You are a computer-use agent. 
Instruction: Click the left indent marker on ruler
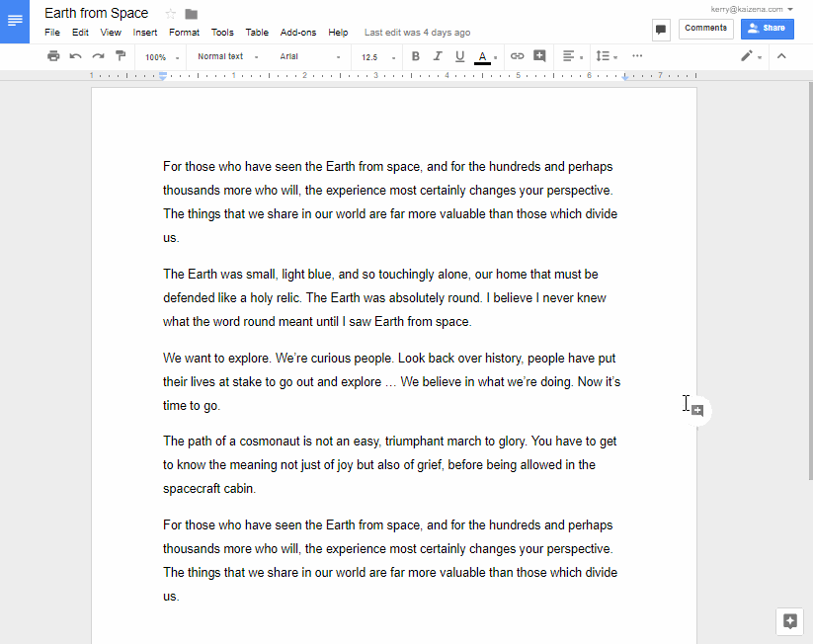(x=163, y=76)
